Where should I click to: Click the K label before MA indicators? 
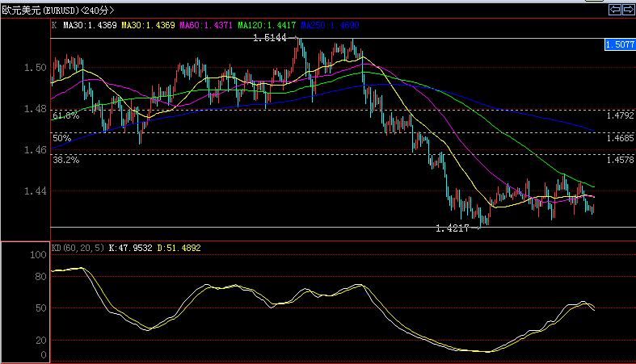coord(54,25)
